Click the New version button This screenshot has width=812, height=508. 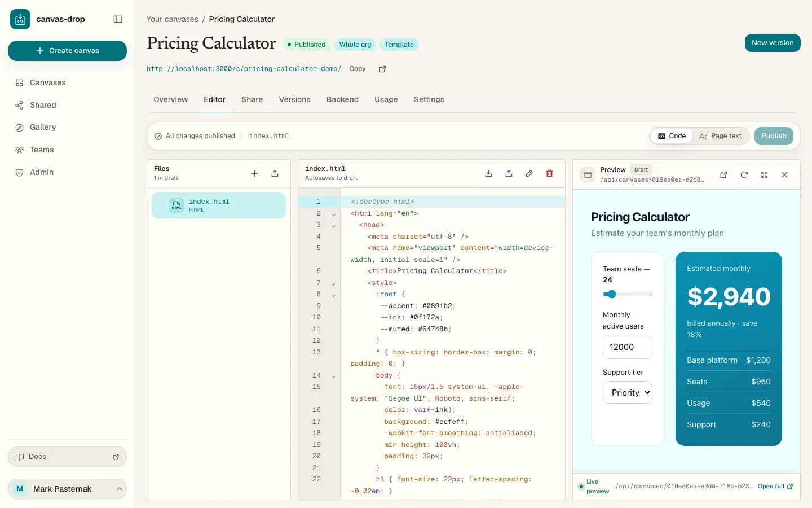pos(773,43)
